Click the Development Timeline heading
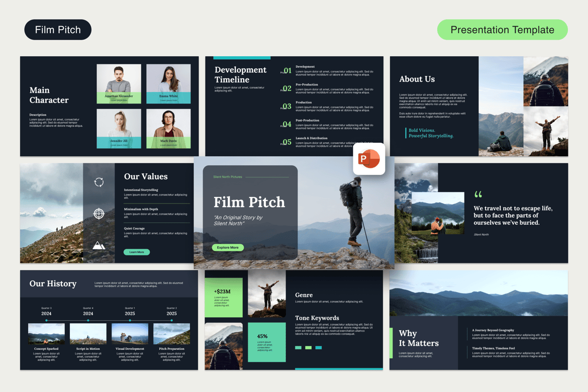 240,75
